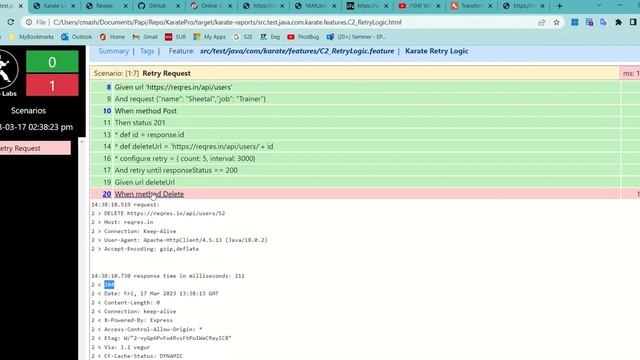640x360 pixels.
Task: Click step 'And retry until responseStatus == 200'
Action: [176, 170]
